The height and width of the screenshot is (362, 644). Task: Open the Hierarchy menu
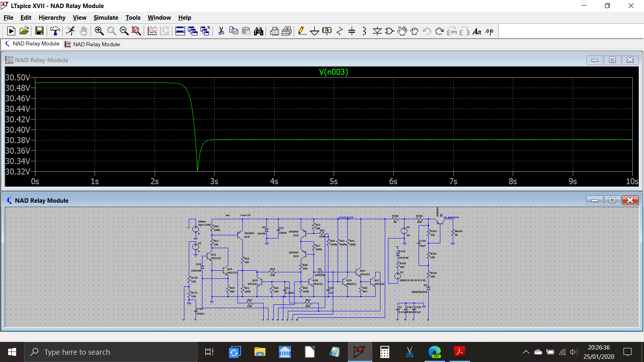point(52,18)
